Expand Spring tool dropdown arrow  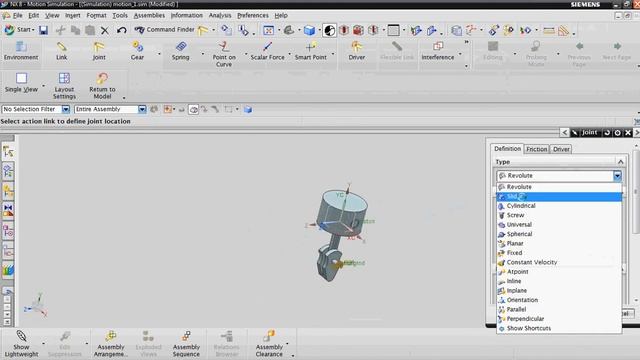[x=202, y=53]
